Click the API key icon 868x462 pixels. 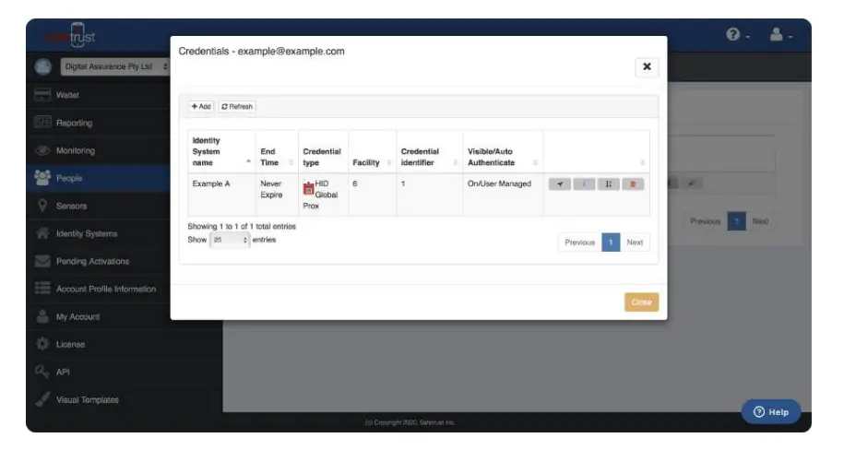coord(42,372)
